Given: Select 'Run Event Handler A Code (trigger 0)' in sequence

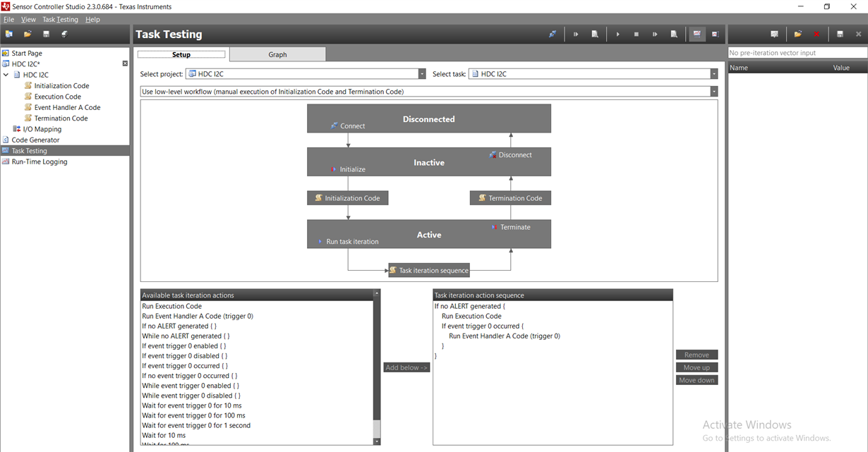Looking at the screenshot, I should coord(505,336).
